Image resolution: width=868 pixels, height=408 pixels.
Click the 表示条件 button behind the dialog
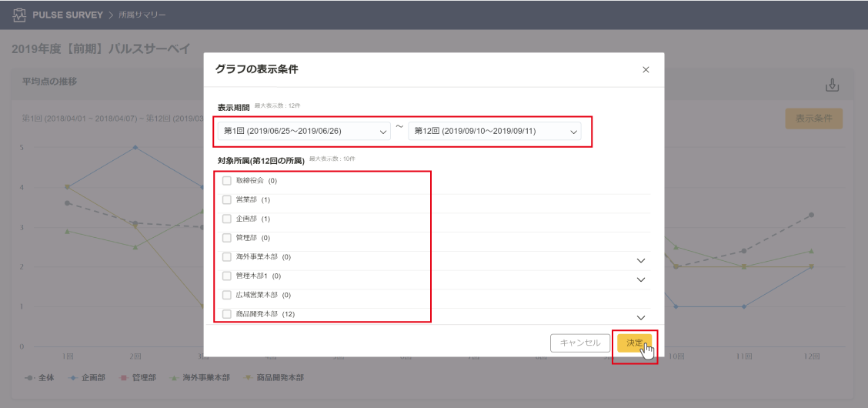[x=813, y=119]
